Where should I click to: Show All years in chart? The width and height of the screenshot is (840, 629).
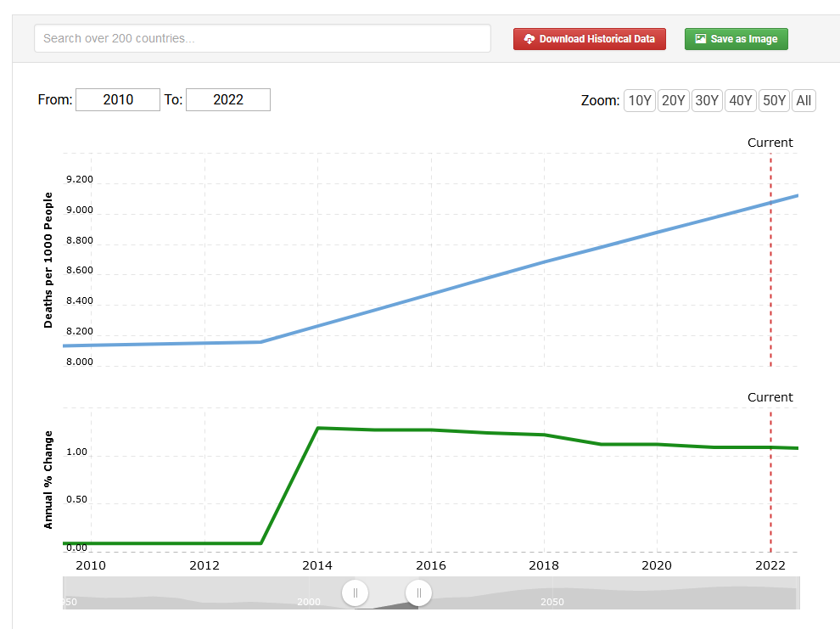804,100
